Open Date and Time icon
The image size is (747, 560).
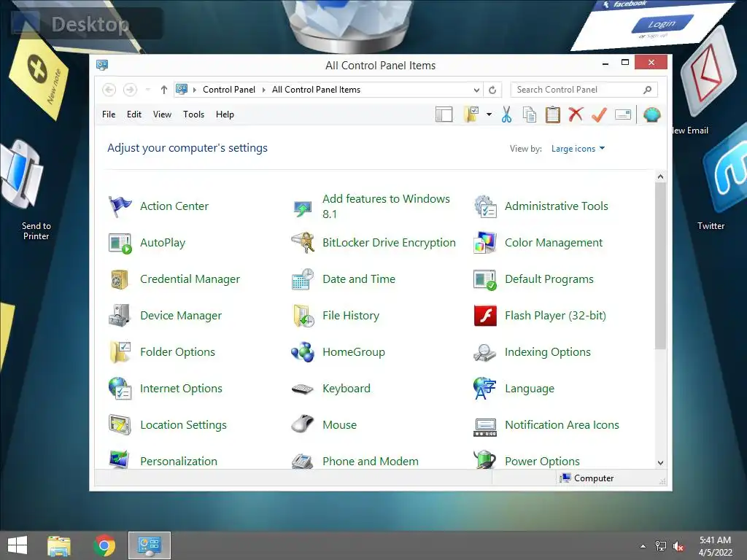303,279
